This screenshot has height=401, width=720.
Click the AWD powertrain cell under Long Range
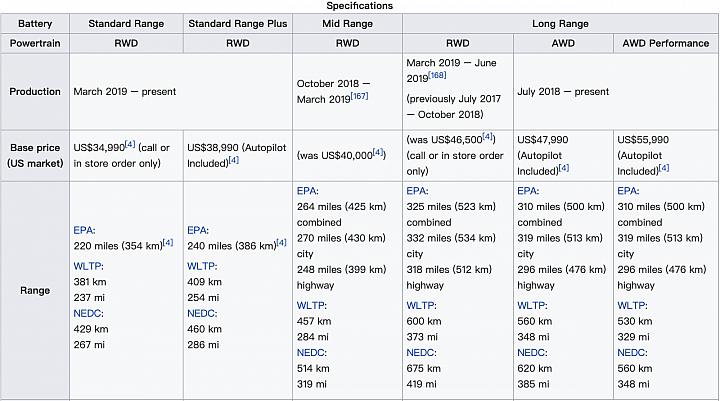click(x=563, y=43)
